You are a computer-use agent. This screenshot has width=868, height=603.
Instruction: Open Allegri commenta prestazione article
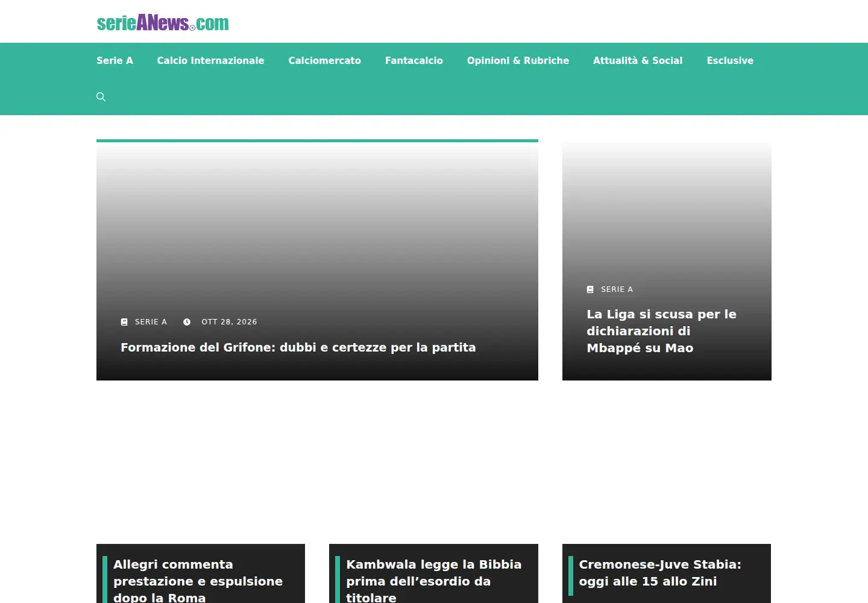click(x=198, y=581)
